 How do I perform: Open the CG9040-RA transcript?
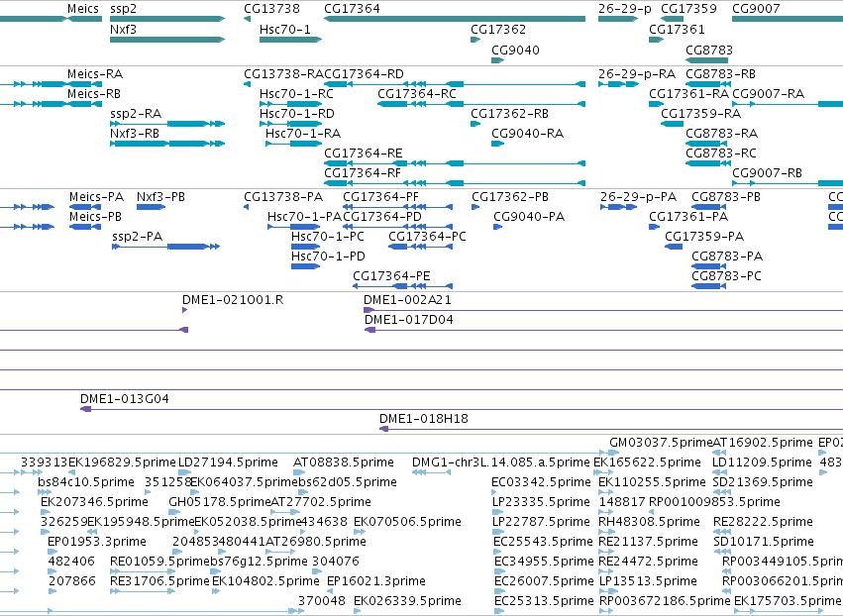[x=498, y=144]
